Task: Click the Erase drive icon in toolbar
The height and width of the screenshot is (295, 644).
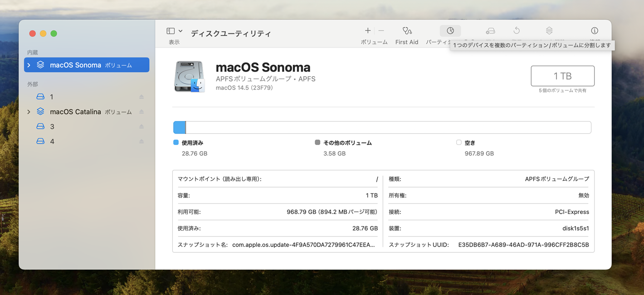Action: [490, 31]
